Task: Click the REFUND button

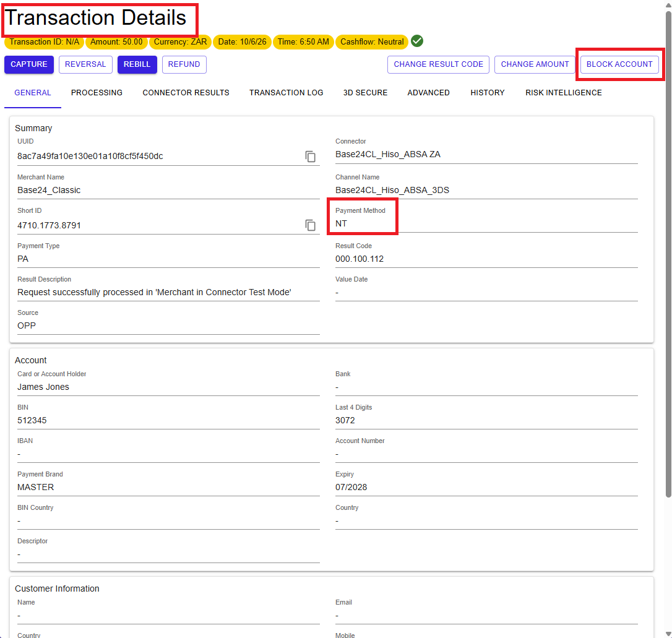Action: 184,64
